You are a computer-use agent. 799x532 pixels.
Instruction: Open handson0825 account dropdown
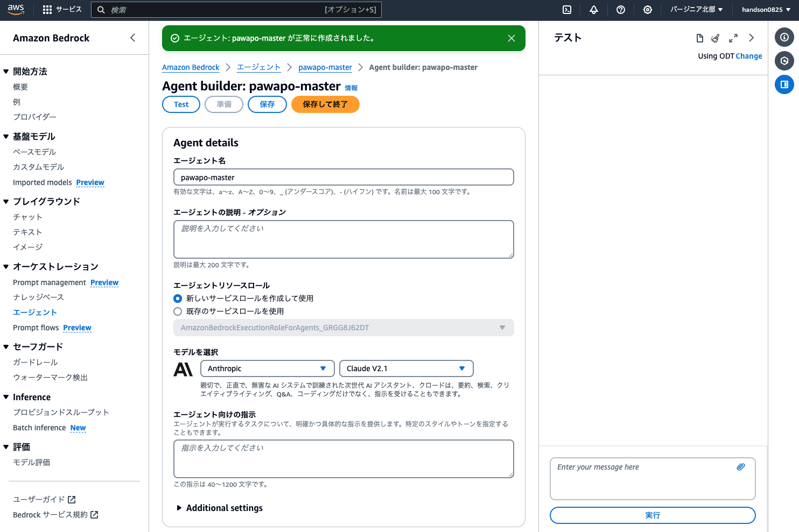[766, 10]
